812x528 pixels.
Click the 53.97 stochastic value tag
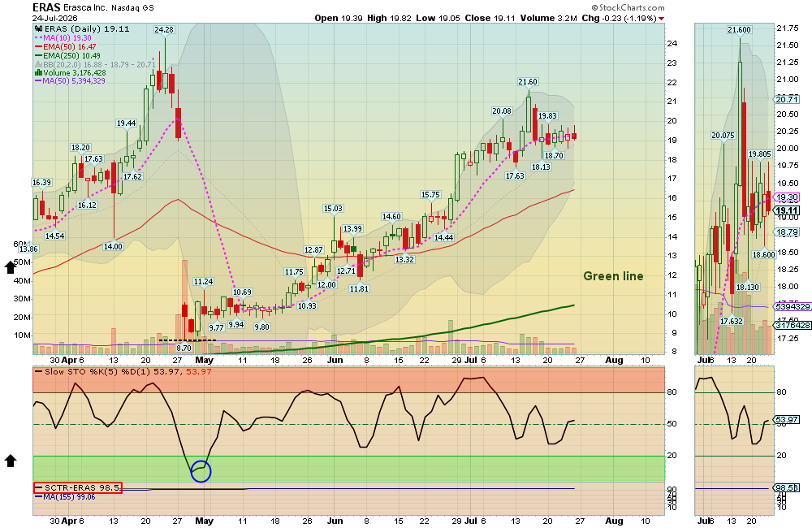(x=787, y=420)
